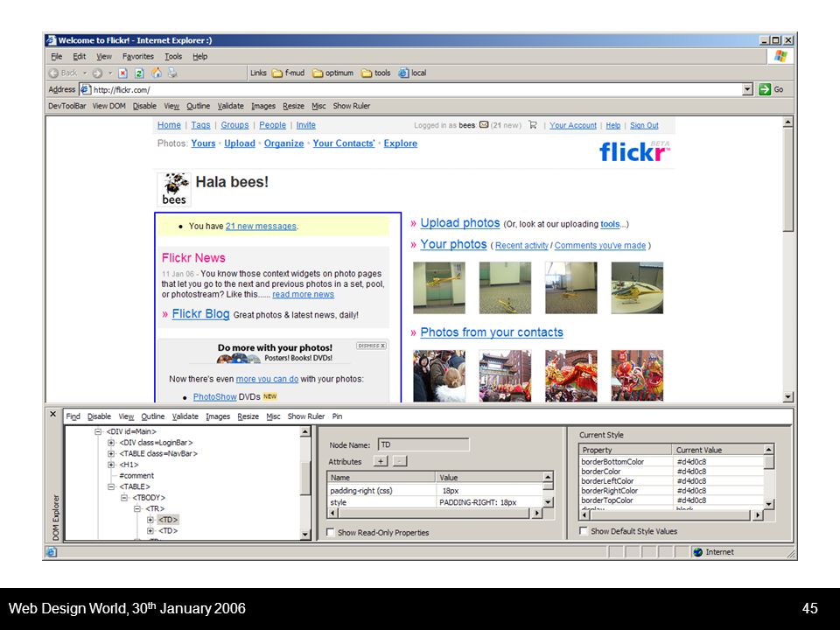
Task: Open the Upload photos link
Action: (459, 223)
